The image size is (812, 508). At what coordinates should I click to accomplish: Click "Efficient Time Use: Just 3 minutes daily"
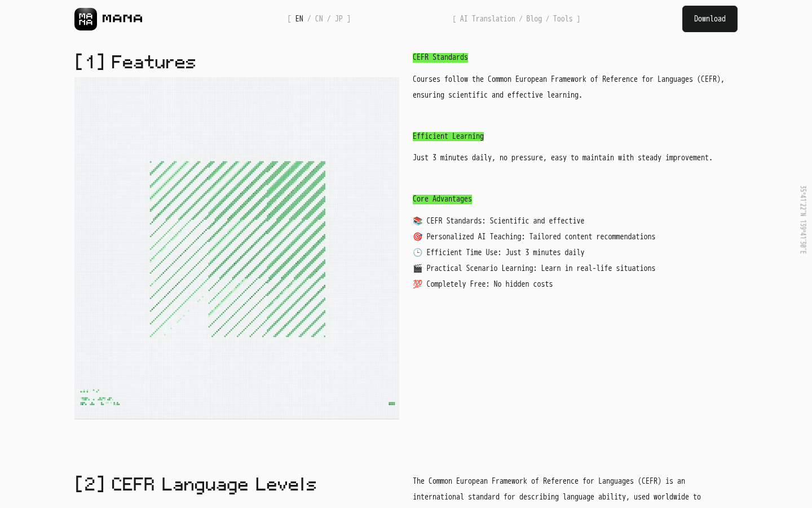coord(505,252)
